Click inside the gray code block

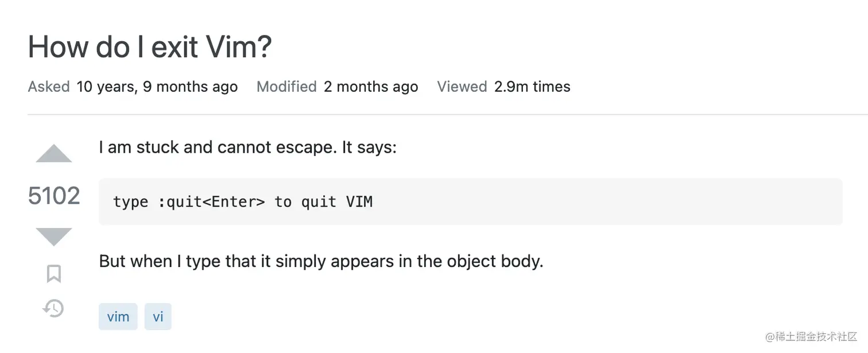471,201
